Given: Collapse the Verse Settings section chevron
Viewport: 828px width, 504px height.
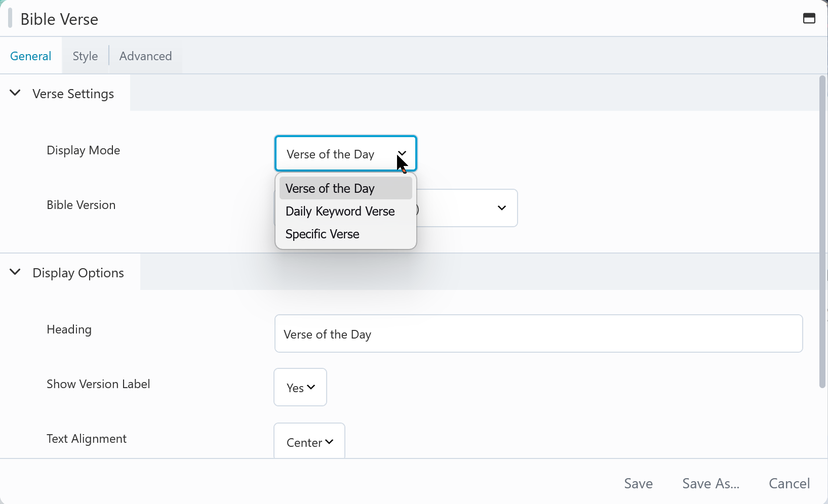Looking at the screenshot, I should (15, 93).
